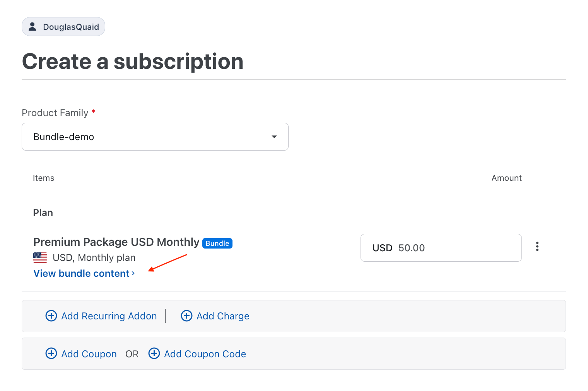Open the three-dot menu for Premium Package
The image size is (588, 391).
tap(537, 247)
